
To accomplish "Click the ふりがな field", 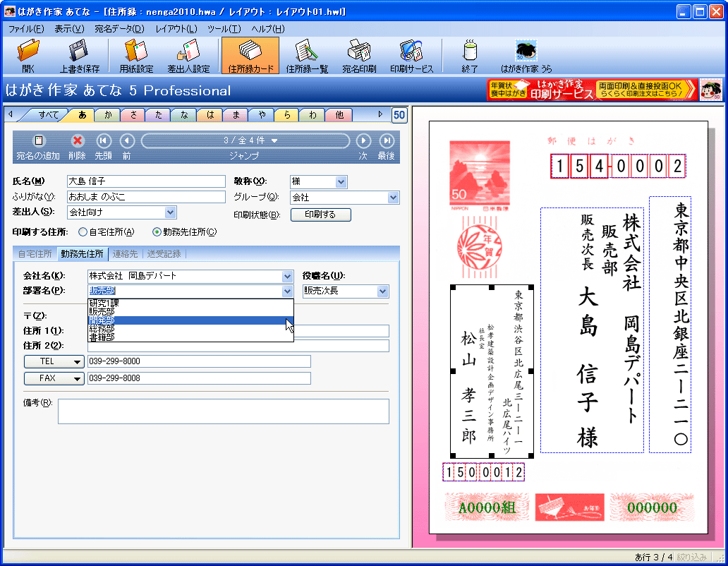I will point(146,197).
